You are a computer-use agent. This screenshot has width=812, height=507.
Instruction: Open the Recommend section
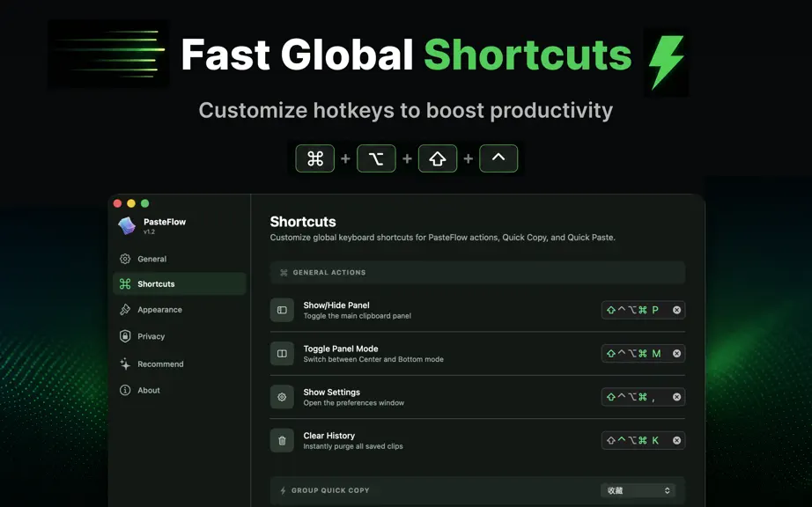pos(179,364)
